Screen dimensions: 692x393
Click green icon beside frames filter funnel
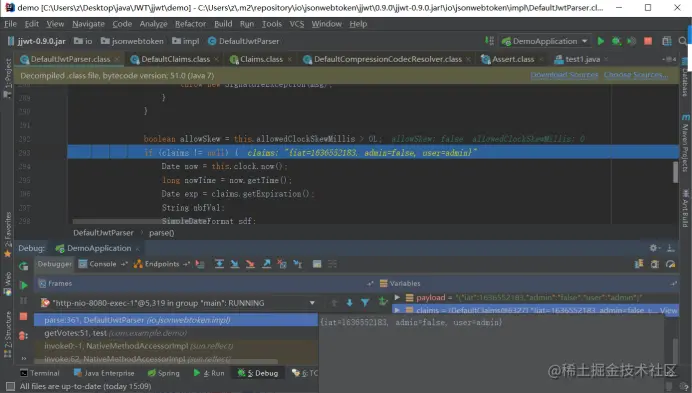click(x=382, y=302)
